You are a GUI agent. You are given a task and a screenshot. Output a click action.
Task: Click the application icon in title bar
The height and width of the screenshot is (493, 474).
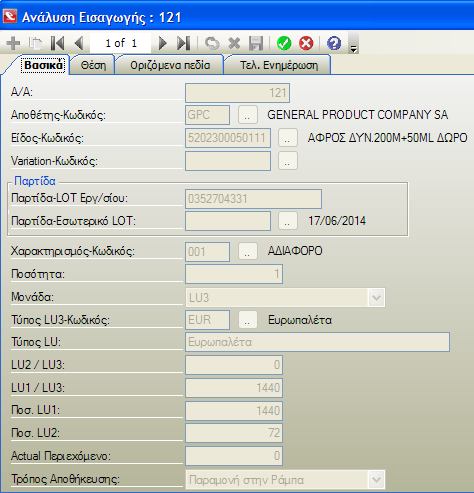pyautogui.click(x=9, y=16)
